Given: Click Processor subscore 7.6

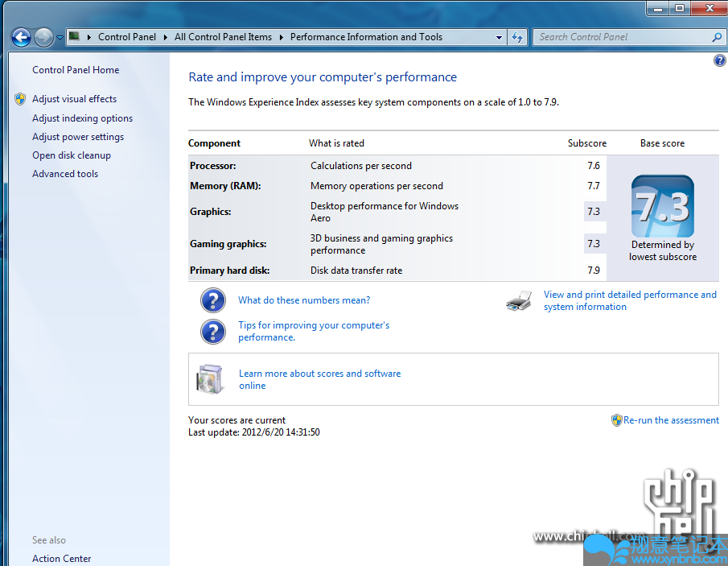Looking at the screenshot, I should click(x=594, y=166).
